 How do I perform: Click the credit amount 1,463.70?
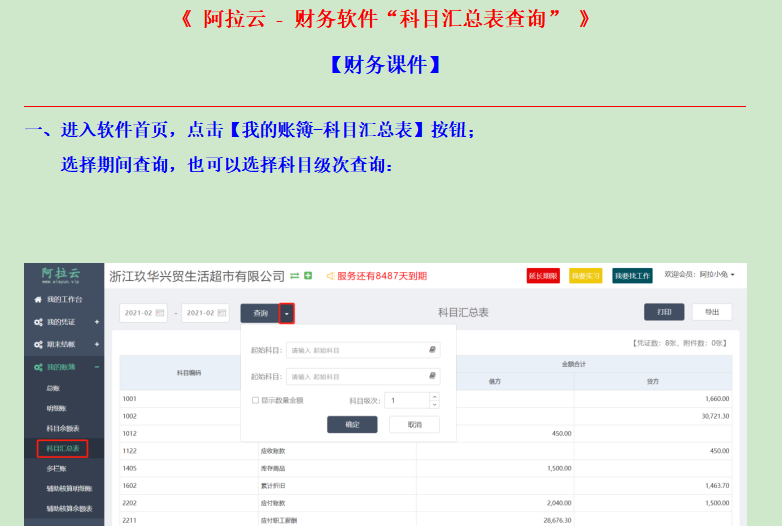click(x=717, y=486)
